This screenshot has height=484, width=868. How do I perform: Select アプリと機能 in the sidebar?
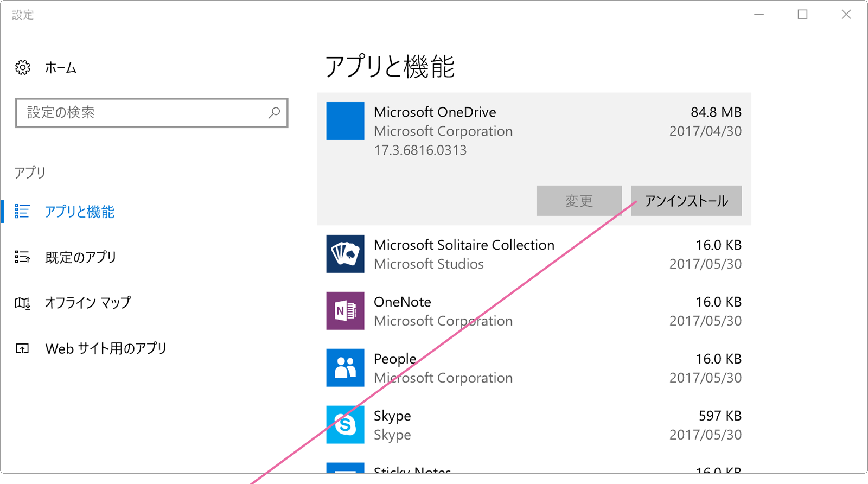pyautogui.click(x=79, y=212)
